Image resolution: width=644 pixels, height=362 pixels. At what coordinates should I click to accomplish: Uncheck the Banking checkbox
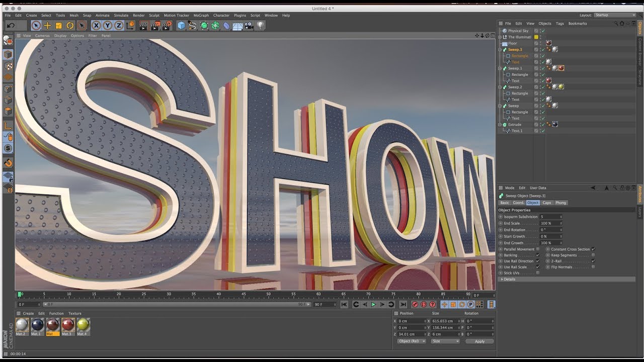click(x=538, y=255)
